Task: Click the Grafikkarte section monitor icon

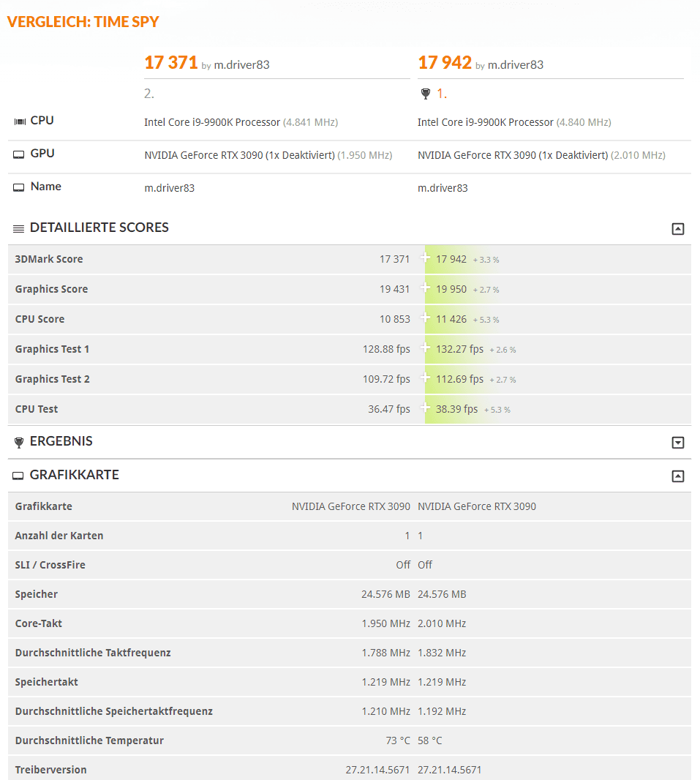Action: (x=18, y=476)
